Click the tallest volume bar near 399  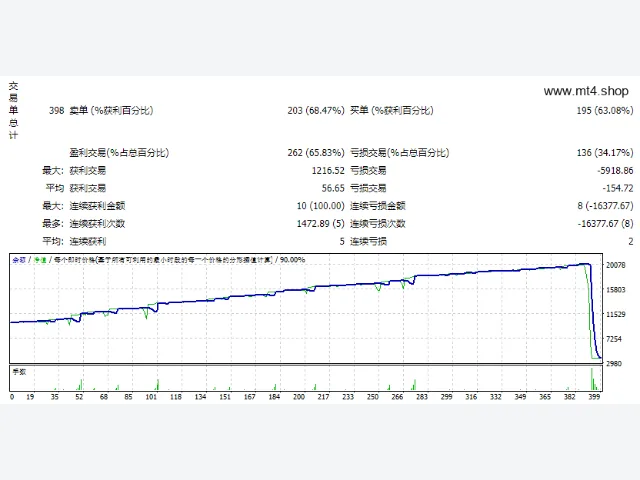pyautogui.click(x=591, y=379)
